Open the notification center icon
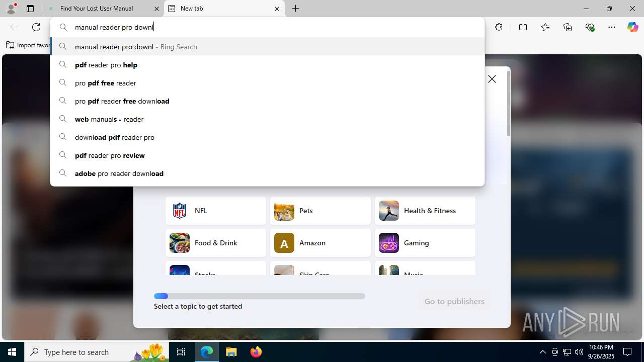Image resolution: width=644 pixels, height=362 pixels. coord(627,352)
